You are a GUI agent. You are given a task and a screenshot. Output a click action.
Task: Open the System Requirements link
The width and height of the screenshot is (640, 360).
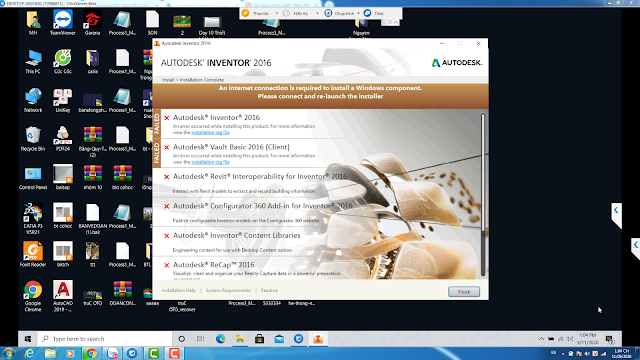[228, 290]
